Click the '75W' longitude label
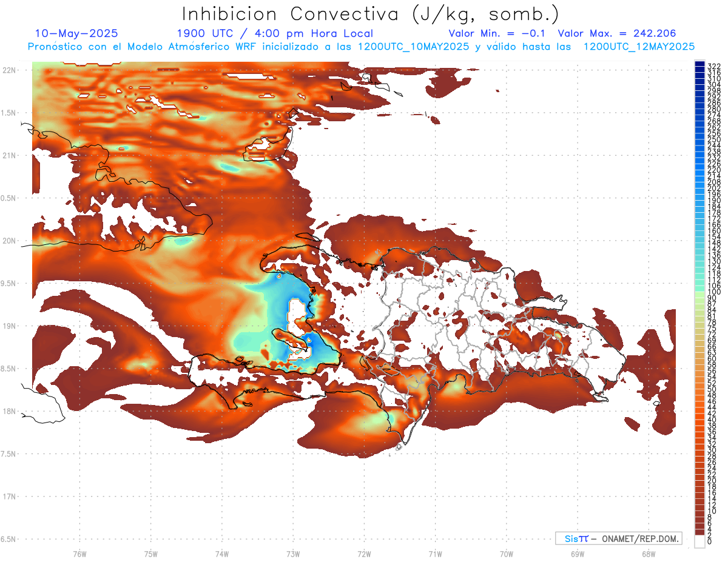Screen dimensions: 728x562 (x=151, y=554)
